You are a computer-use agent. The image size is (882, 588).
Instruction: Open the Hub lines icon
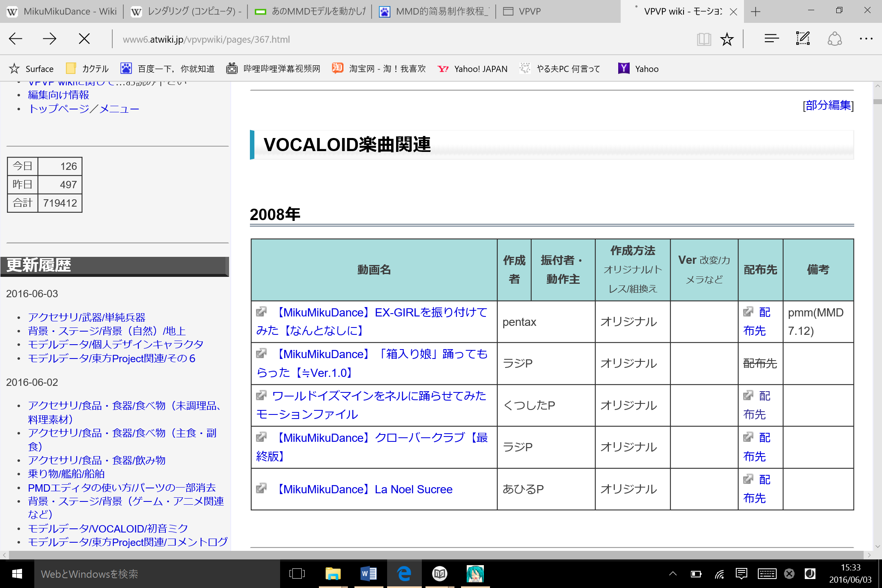click(x=771, y=39)
